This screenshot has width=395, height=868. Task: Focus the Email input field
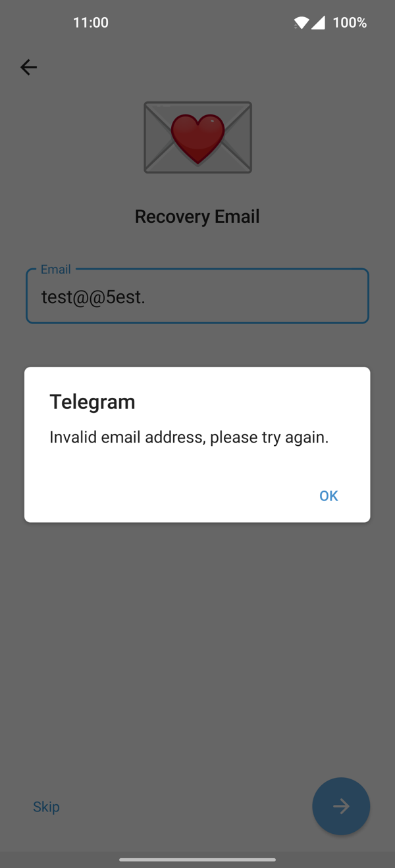(197, 296)
